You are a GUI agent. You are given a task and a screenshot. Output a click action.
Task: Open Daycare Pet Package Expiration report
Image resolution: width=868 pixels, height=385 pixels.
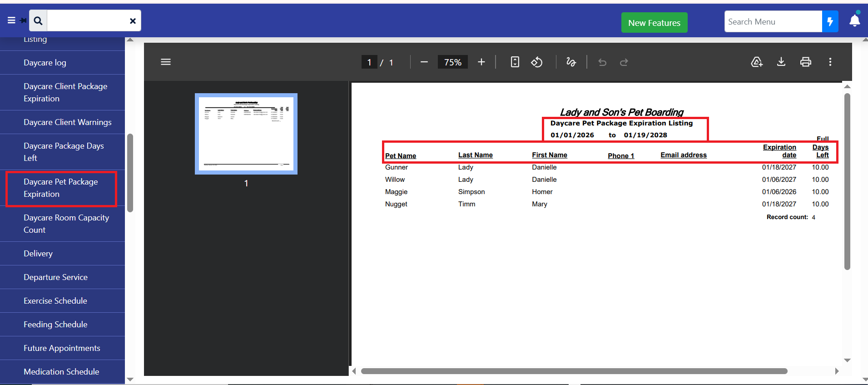tap(60, 188)
